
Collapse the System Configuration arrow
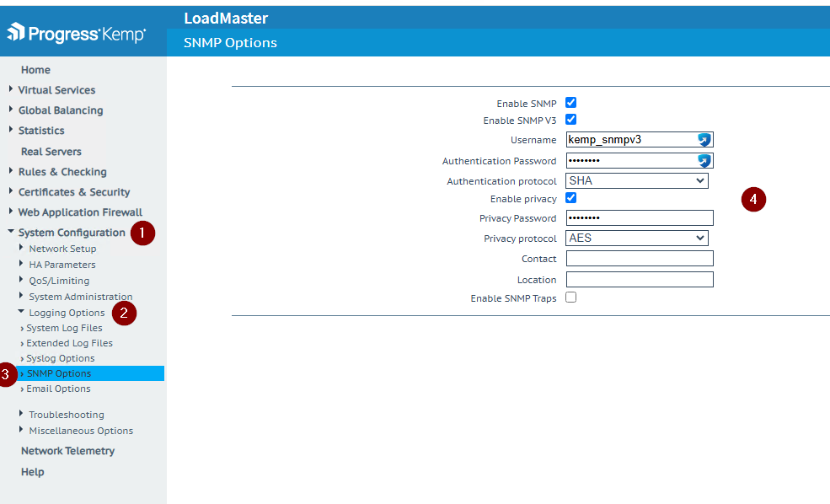click(x=11, y=232)
